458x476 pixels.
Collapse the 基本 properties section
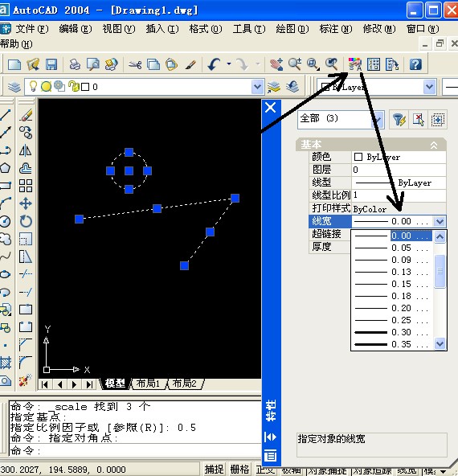click(434, 145)
